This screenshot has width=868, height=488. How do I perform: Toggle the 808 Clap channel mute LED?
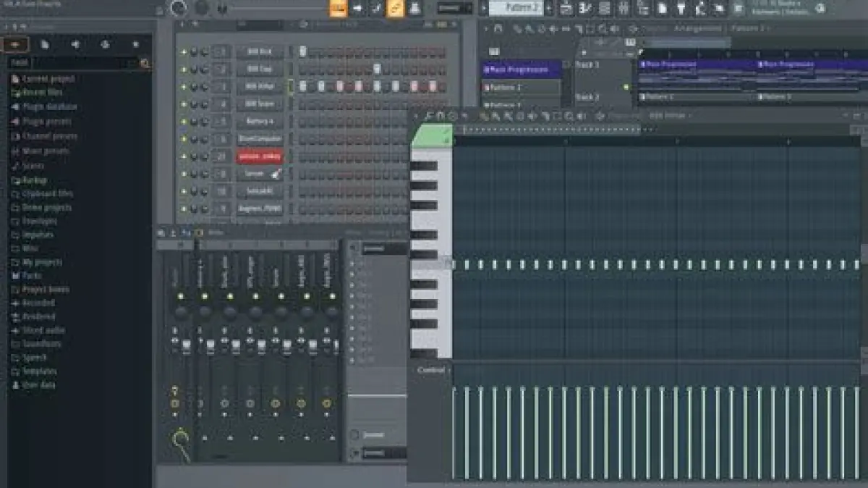coord(184,70)
